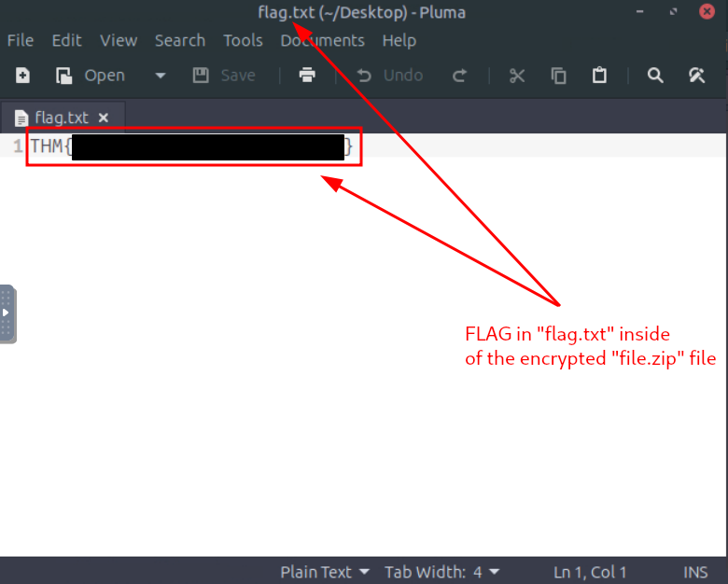Open the View menu

pos(119,40)
